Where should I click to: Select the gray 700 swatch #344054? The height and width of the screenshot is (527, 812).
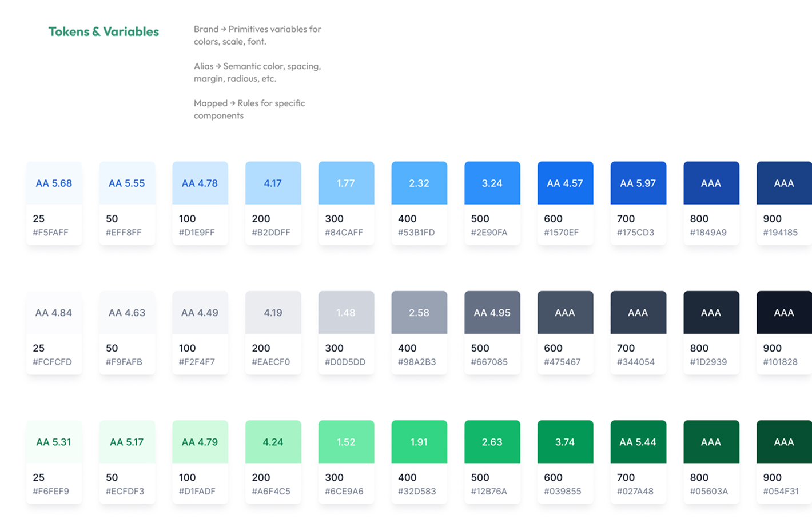click(638, 313)
